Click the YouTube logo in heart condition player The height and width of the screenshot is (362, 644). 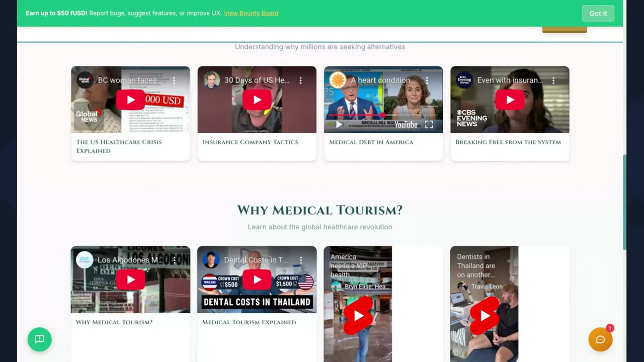[x=406, y=125]
